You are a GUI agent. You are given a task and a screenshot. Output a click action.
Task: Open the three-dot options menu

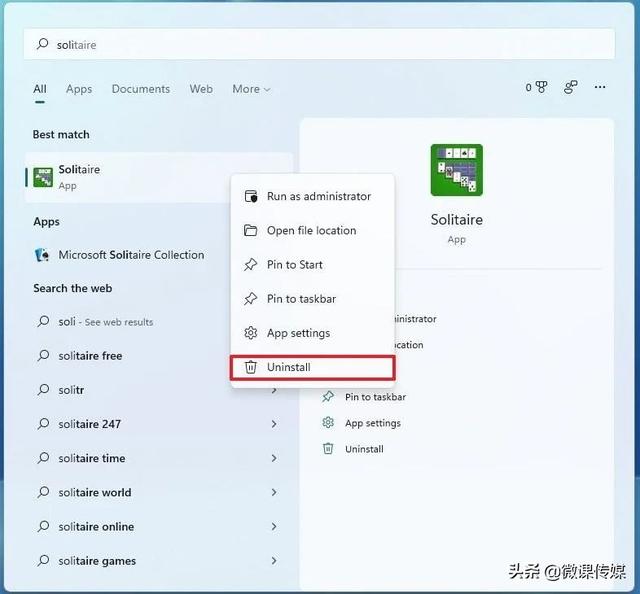click(x=600, y=87)
